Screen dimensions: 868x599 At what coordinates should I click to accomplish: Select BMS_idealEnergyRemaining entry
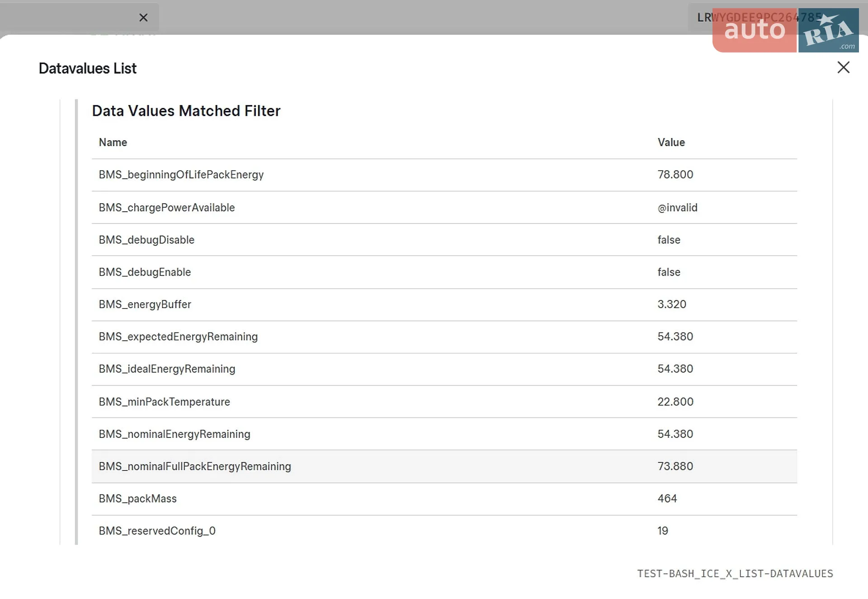(444, 369)
